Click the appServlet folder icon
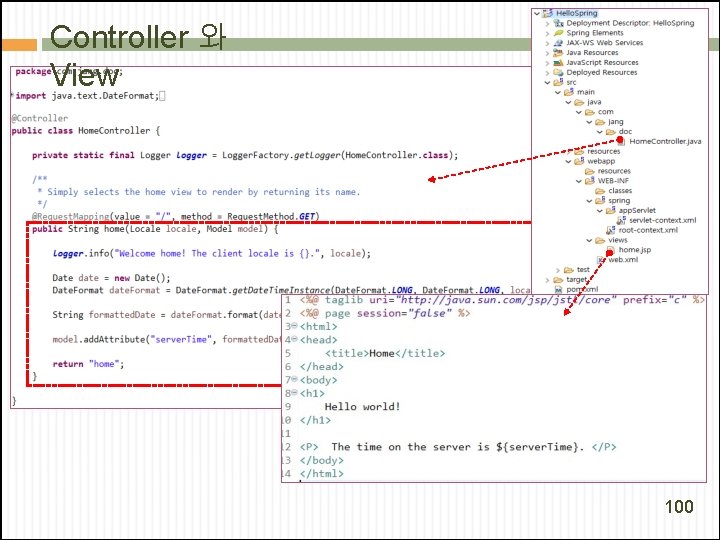720x540 pixels. (611, 210)
